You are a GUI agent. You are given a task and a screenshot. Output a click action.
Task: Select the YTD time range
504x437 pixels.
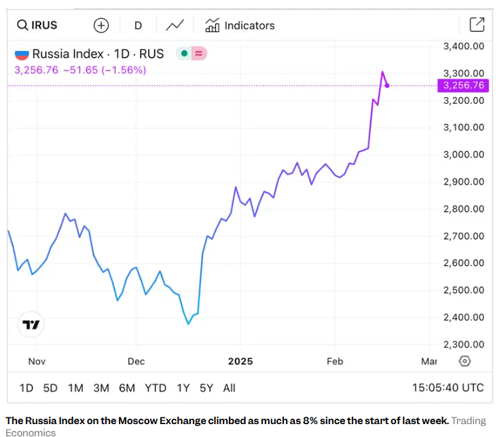pyautogui.click(x=156, y=388)
